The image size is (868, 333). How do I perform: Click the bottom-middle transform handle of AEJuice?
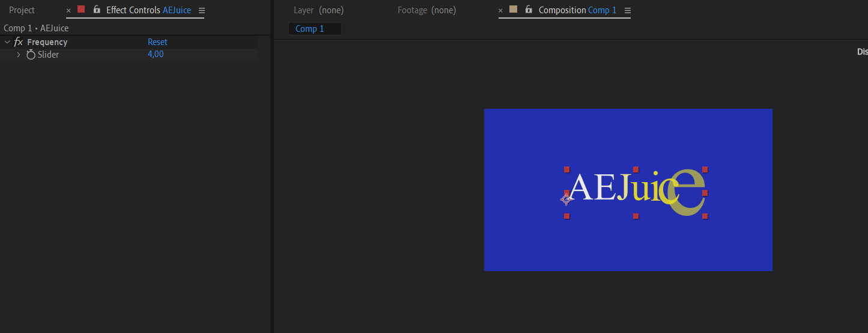click(x=636, y=216)
